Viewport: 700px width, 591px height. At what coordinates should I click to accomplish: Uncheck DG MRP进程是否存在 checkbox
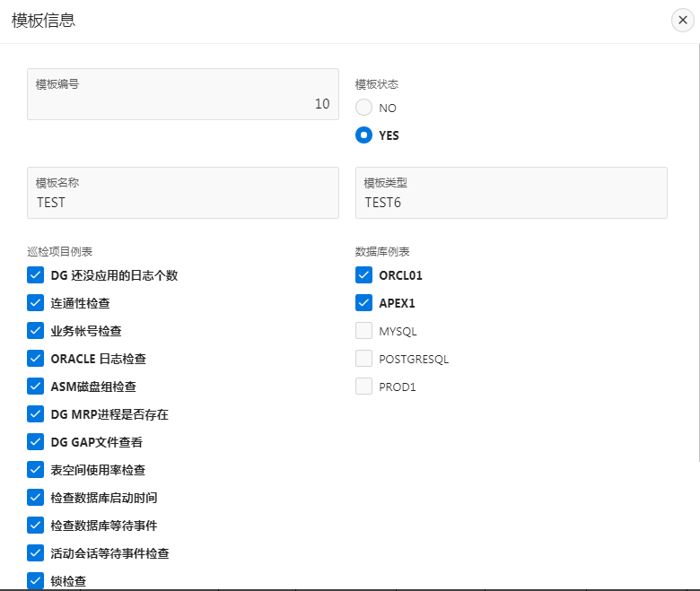tap(36, 414)
